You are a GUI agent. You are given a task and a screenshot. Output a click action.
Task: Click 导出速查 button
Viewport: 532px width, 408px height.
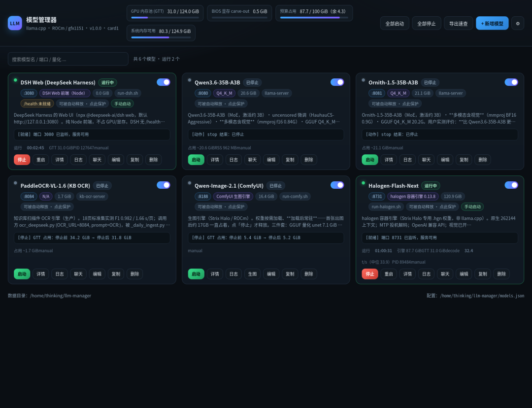459,24
